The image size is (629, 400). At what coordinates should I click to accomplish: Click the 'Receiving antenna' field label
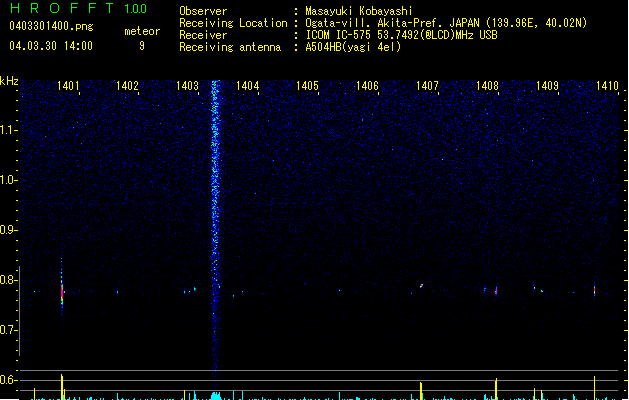[x=230, y=47]
